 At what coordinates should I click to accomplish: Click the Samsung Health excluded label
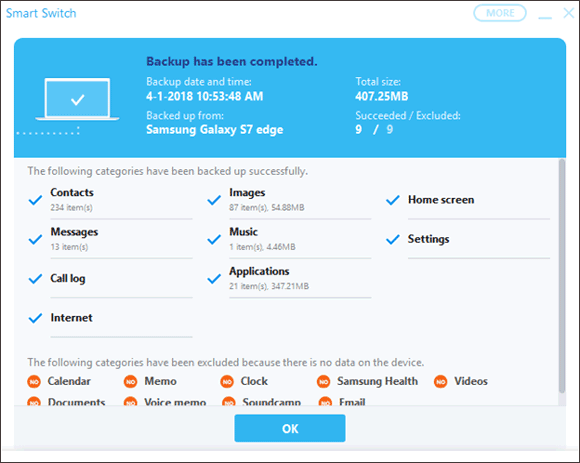(x=377, y=381)
